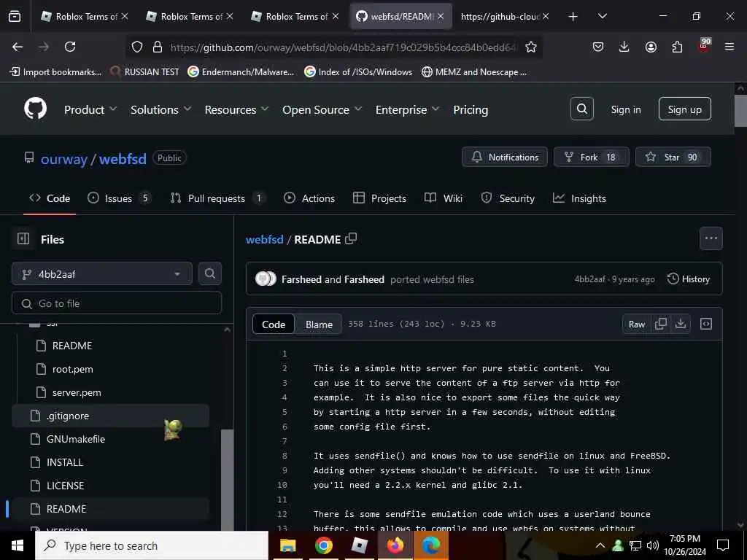Click the GitHub Octocat logo
The height and width of the screenshot is (560, 747).
[x=35, y=109]
